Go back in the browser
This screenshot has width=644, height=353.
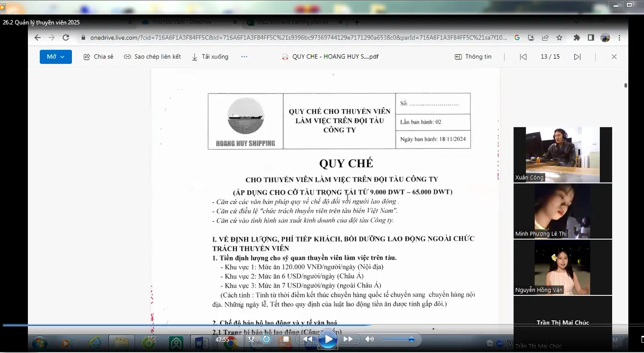coord(38,38)
